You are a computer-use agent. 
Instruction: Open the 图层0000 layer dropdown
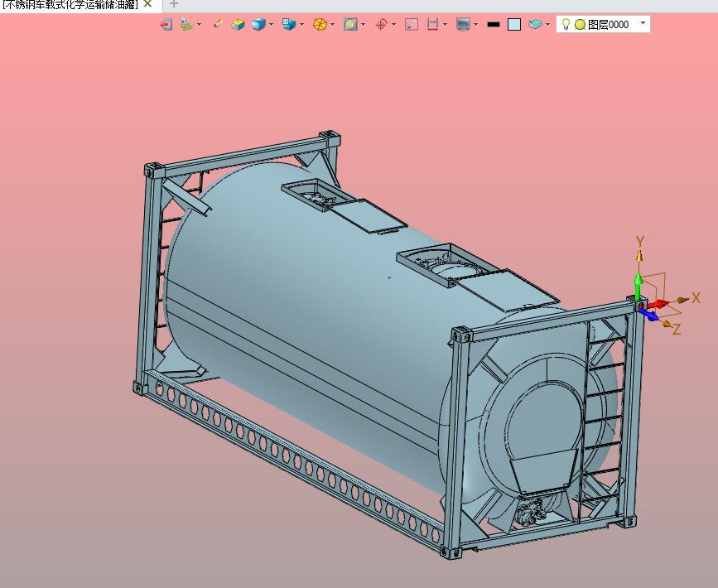pos(643,24)
